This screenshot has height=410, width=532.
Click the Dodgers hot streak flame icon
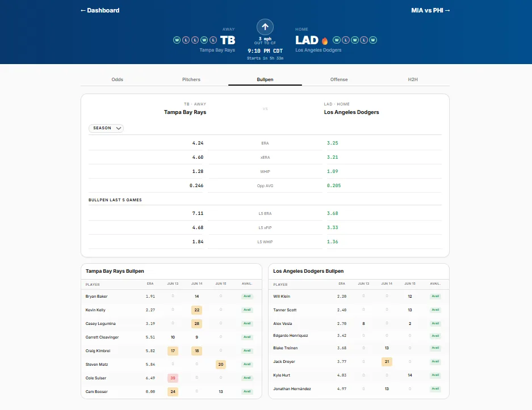click(325, 41)
